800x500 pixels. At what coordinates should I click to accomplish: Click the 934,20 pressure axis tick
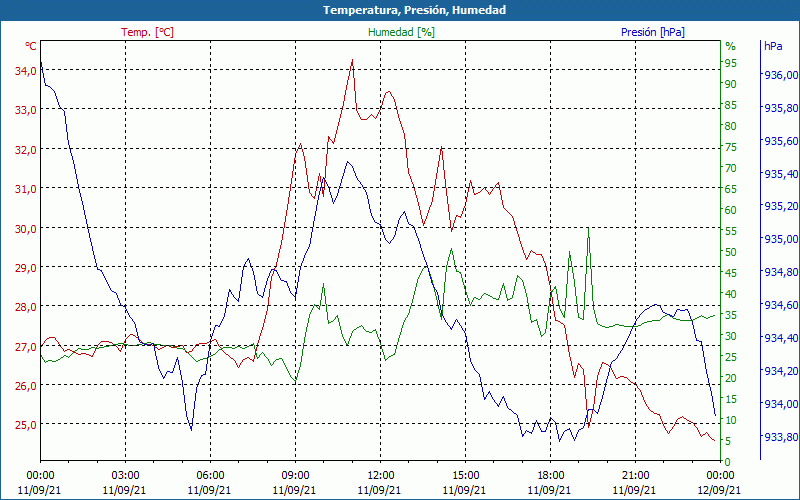(x=780, y=371)
